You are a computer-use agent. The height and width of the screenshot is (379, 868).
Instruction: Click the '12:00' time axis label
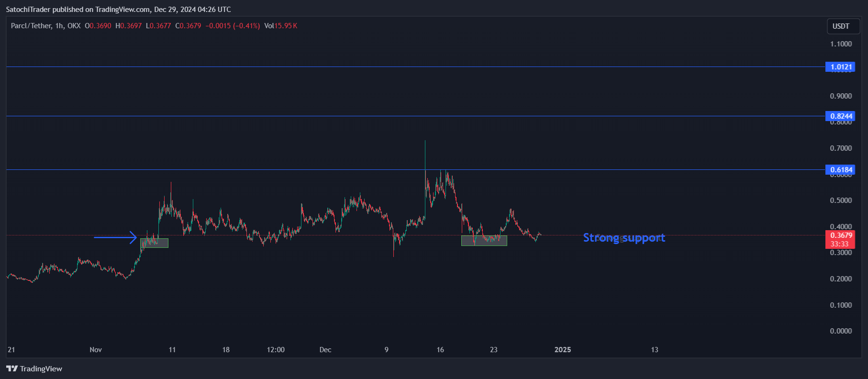276,350
